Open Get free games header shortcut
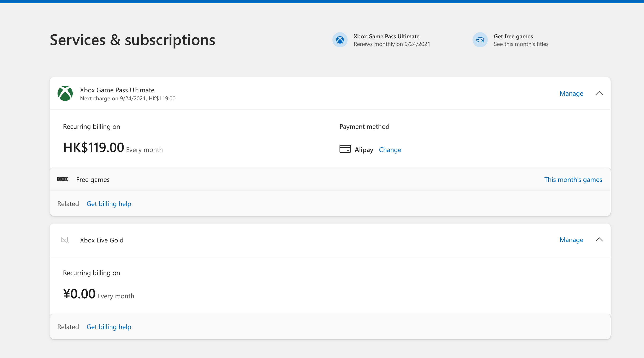The width and height of the screenshot is (644, 358). click(510, 40)
